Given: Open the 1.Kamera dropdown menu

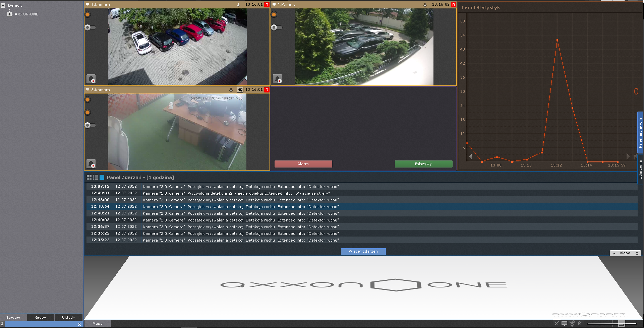Looking at the screenshot, I should [88, 5].
